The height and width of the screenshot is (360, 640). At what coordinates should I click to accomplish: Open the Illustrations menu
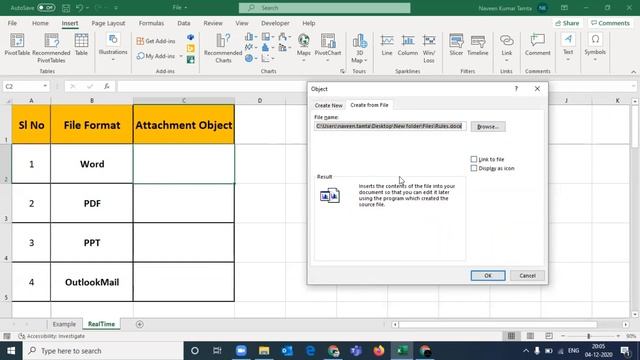pos(113,48)
